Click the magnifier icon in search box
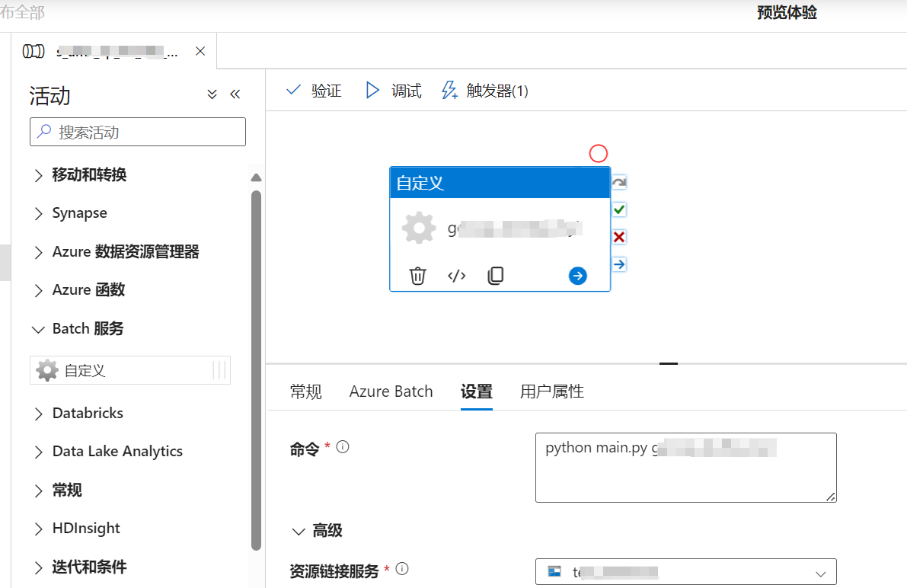This screenshot has height=588, width=907. [x=44, y=131]
